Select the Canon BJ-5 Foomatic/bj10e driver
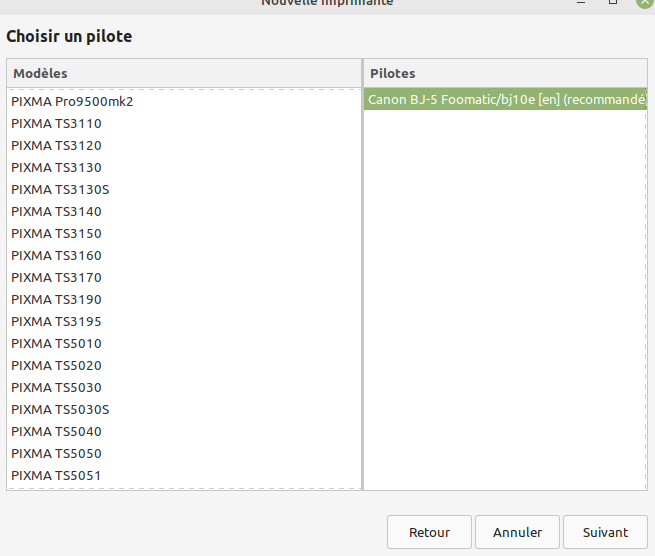This screenshot has width=655, height=556. click(505, 99)
